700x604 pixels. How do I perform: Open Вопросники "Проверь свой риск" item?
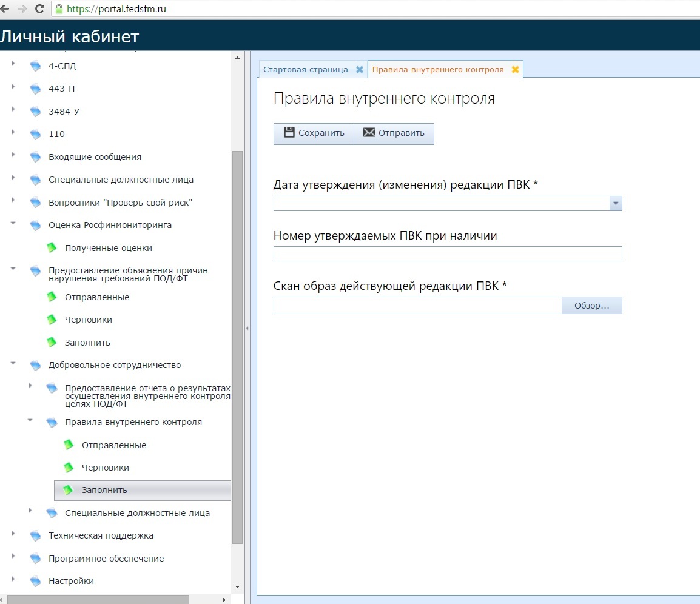pyautogui.click(x=120, y=203)
